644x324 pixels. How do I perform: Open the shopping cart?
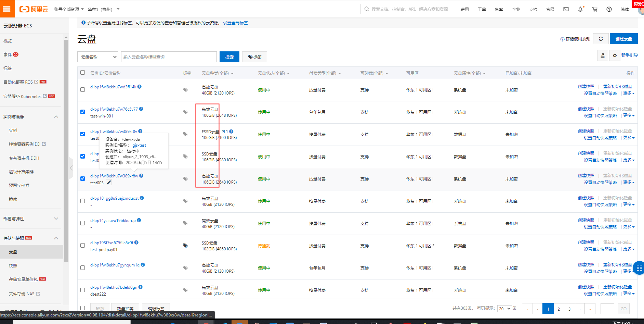click(595, 9)
